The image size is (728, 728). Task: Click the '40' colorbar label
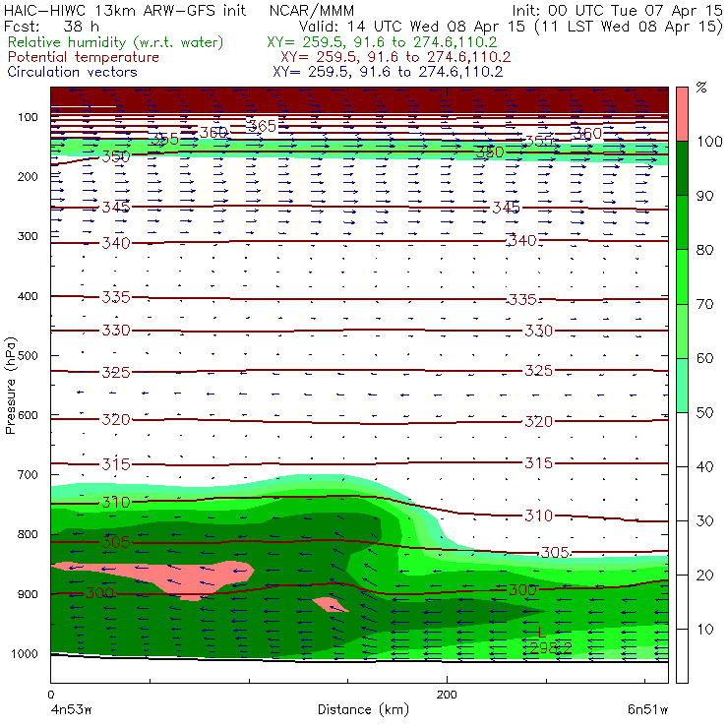point(704,466)
